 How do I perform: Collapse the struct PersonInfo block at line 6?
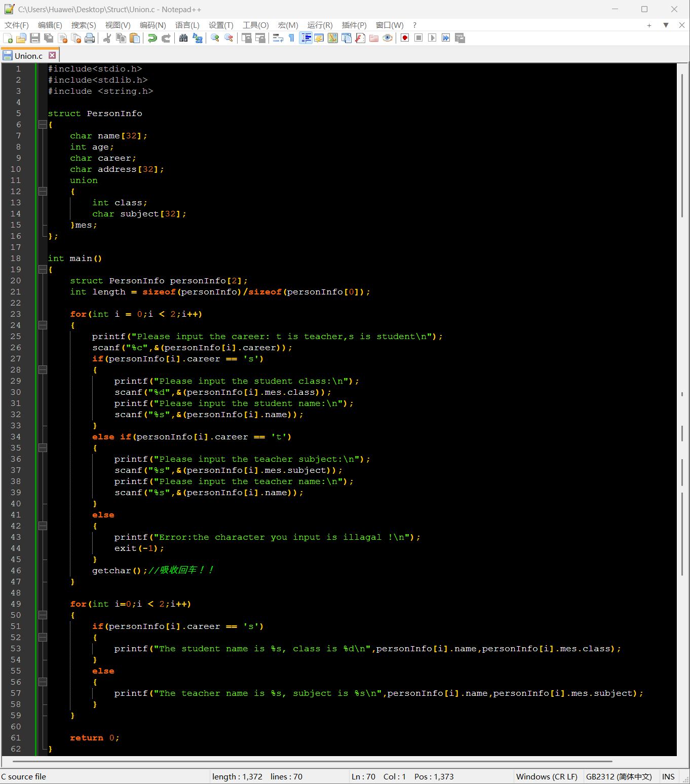43,125
